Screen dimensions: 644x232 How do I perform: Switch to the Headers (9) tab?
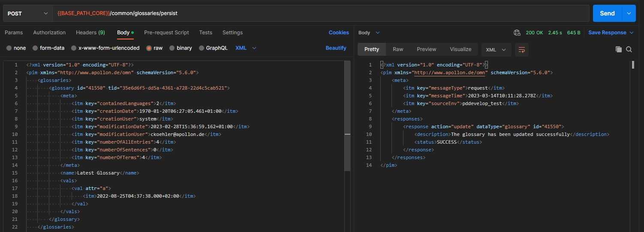click(x=90, y=33)
